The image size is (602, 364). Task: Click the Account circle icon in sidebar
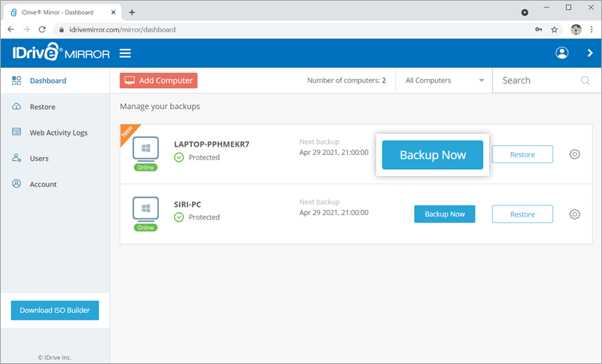[x=17, y=184]
